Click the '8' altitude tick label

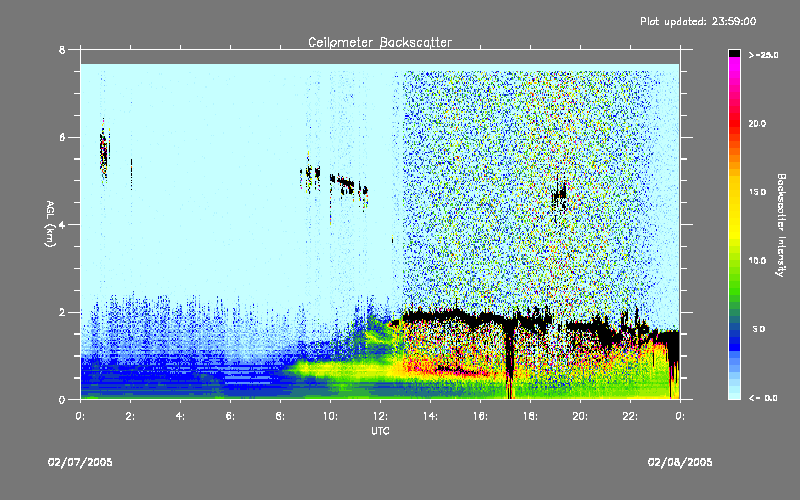62,49
